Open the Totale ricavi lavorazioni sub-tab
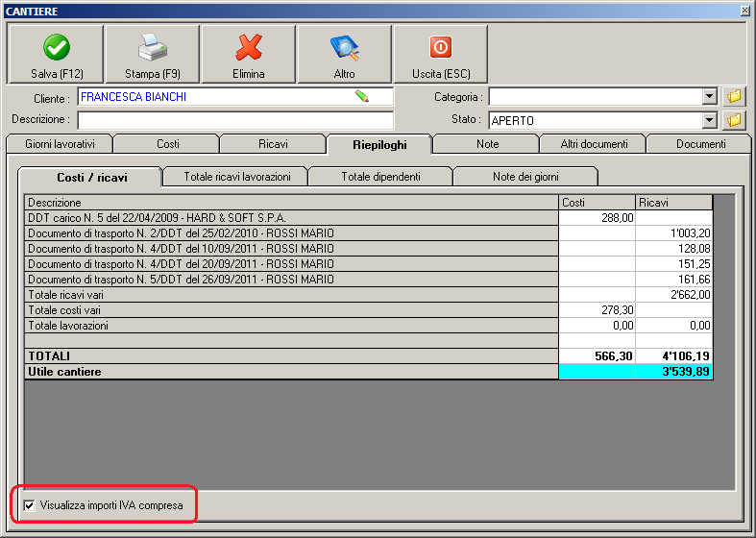Image resolution: width=756 pixels, height=538 pixels. click(236, 177)
